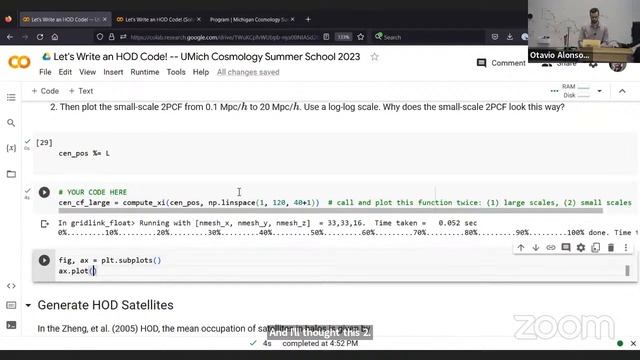640x360 pixels.
Task: Close the first HOD Code tab
Action: (x=105, y=19)
